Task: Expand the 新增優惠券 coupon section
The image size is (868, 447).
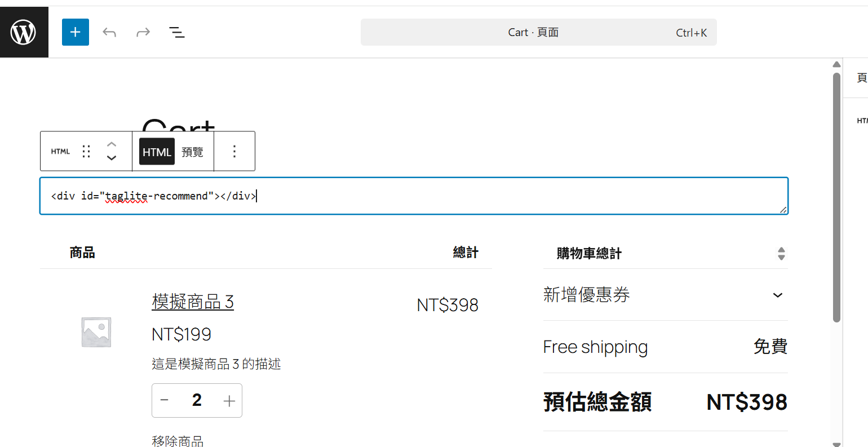Action: [777, 295]
